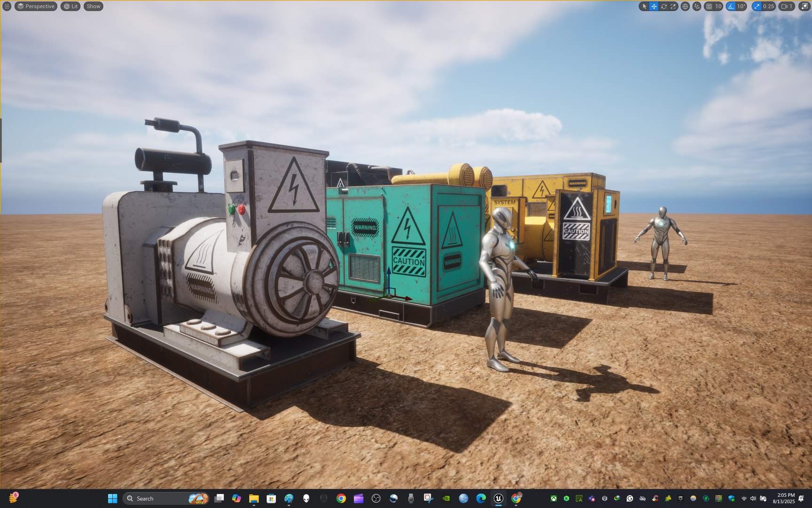
Task: Open the dark alien-head taskbar icon
Action: pyautogui.click(x=323, y=499)
